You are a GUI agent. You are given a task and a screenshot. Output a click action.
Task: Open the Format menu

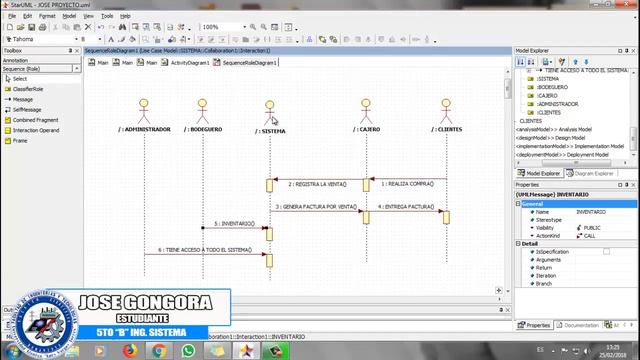click(47, 16)
